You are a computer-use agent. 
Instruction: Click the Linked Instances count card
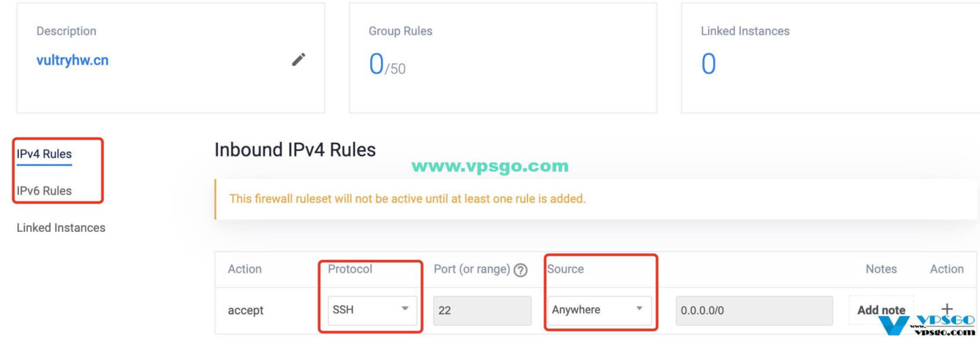(830, 58)
